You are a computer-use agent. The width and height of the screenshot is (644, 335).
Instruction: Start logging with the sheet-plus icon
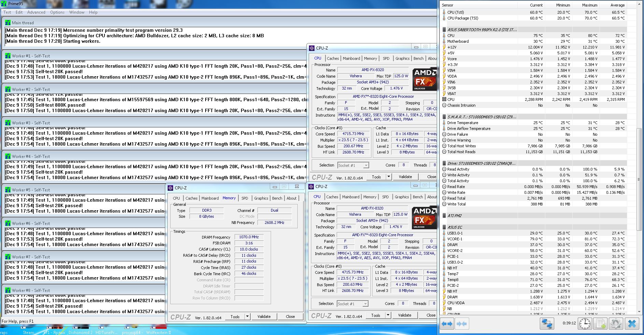[x=601, y=323]
